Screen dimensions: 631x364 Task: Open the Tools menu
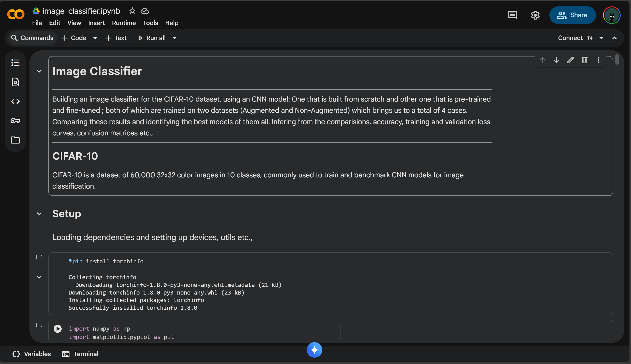coord(150,23)
